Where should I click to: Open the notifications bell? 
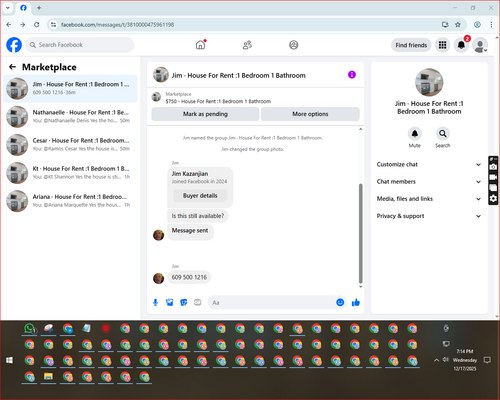461,45
